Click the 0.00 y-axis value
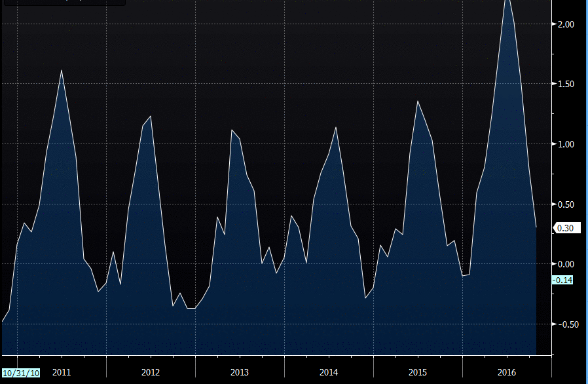This screenshot has height=384, width=588. tap(566, 264)
